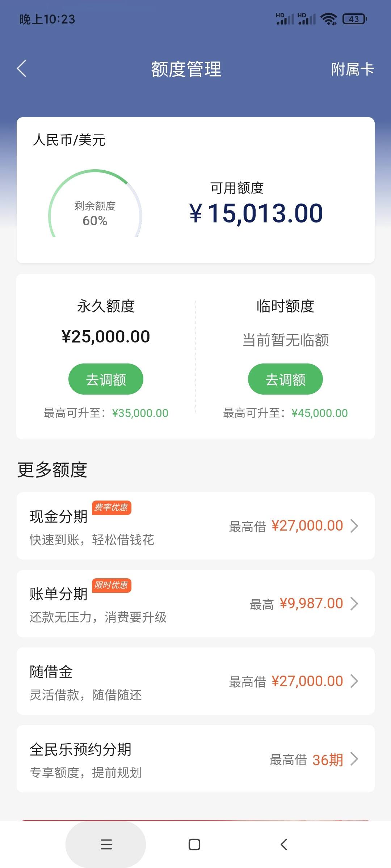Viewport: 391px width, 868px height.
Task: Tap the 限时优惠 badge
Action: (x=112, y=585)
